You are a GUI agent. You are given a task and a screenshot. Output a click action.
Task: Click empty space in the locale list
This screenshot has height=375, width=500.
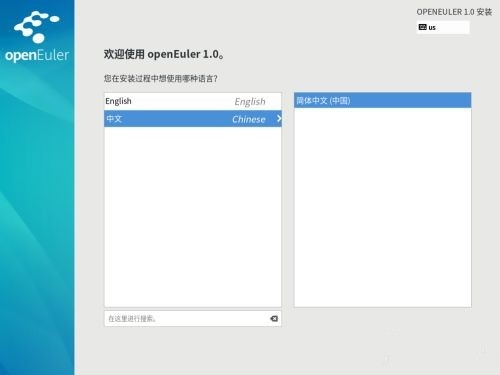383,207
